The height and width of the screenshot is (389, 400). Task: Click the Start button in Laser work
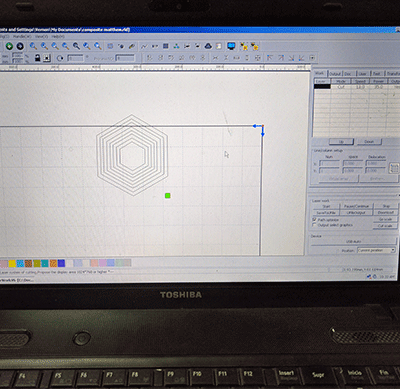tap(326, 207)
